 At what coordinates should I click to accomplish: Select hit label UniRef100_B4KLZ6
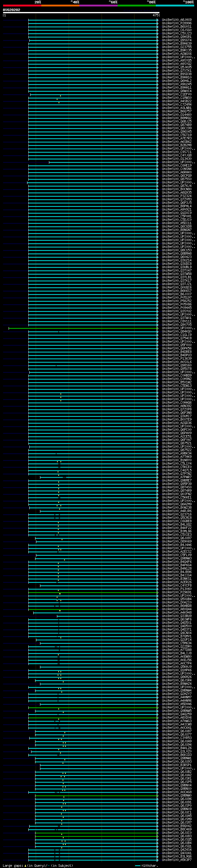[177, 748]
